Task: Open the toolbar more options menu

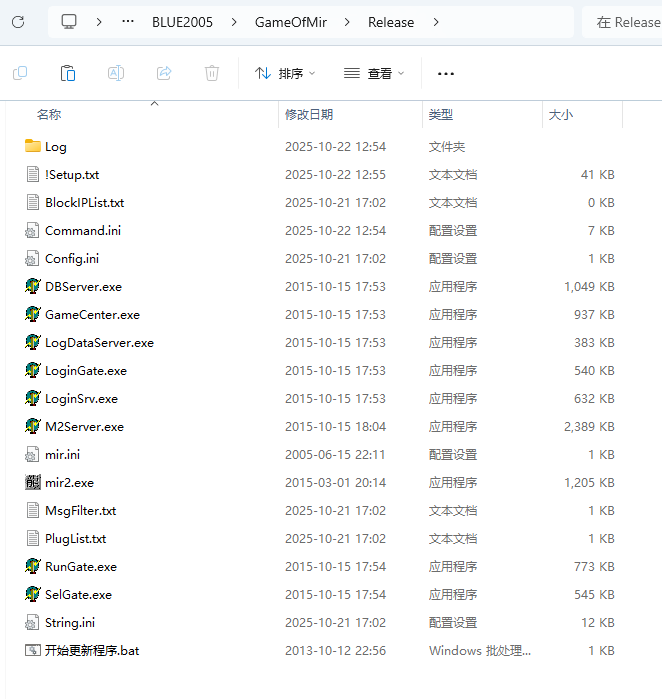Action: tap(446, 74)
